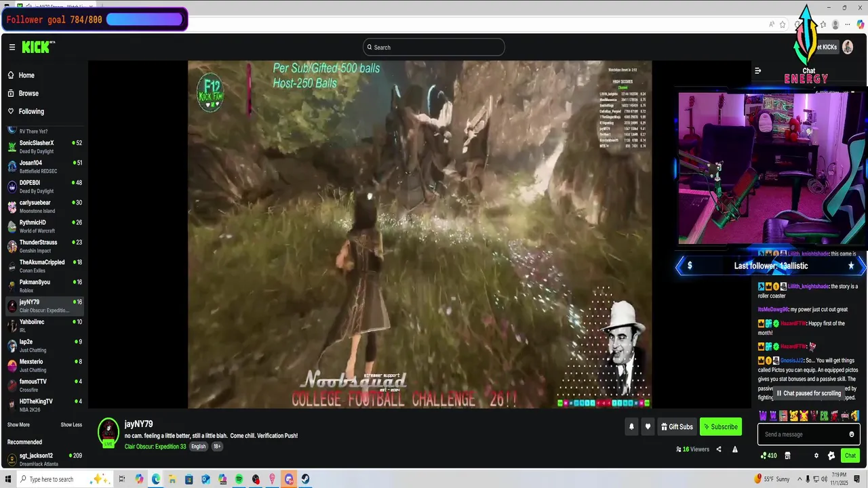The image size is (868, 488).
Task: Send message with green Chat button
Action: (850, 455)
